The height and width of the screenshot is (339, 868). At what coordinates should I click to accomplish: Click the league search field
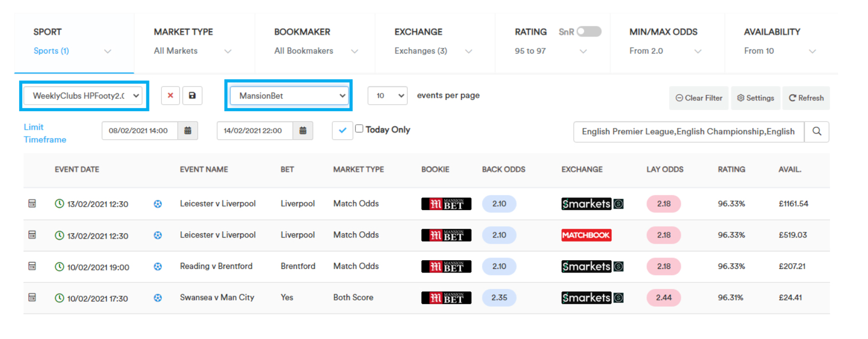pyautogui.click(x=689, y=131)
